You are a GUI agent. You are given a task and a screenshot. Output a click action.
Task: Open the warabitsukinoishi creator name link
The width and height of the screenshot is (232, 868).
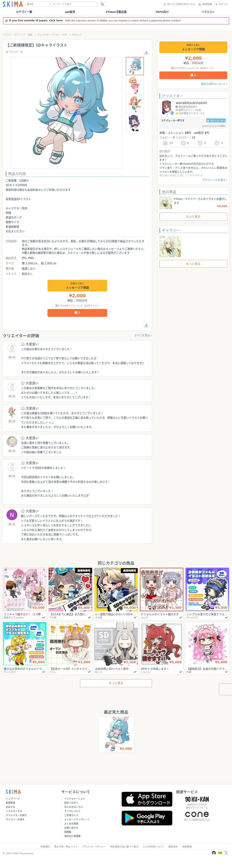191,103
